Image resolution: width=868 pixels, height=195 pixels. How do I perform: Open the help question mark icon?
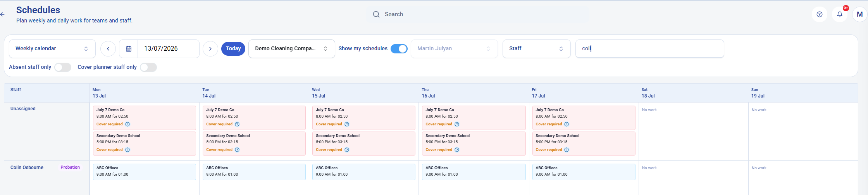(x=820, y=14)
